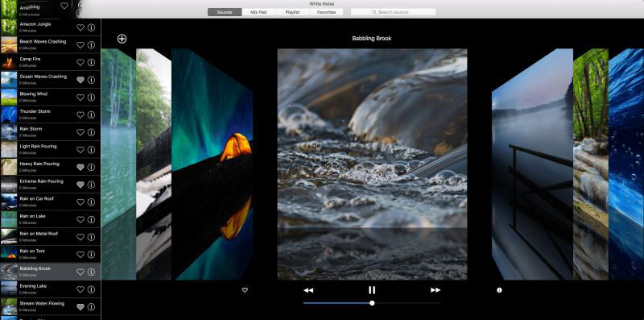The image size is (644, 320).
Task: Open the Playlist tab
Action: (292, 12)
